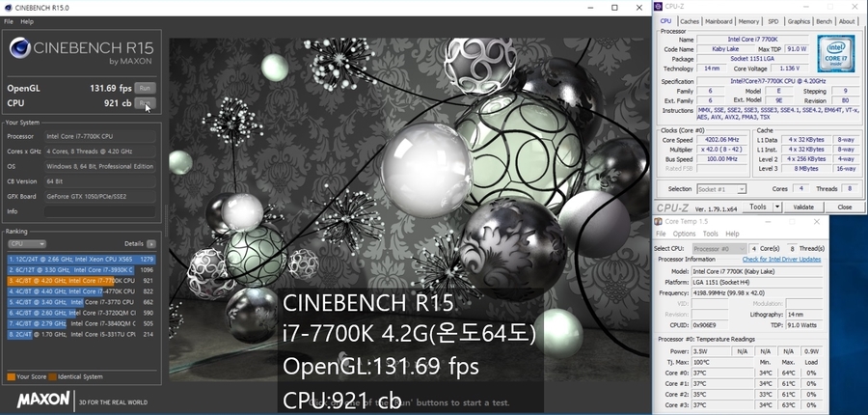Screen dimensions: 868x415
Task: Switch to the About tab in CPU-Z
Action: [847, 21]
